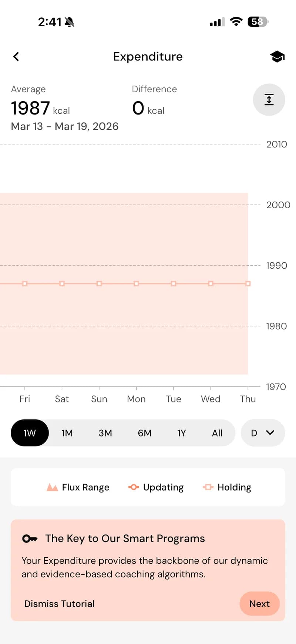
Task: Tap Dismiss Tutorial to hide the card
Action: coord(59,604)
